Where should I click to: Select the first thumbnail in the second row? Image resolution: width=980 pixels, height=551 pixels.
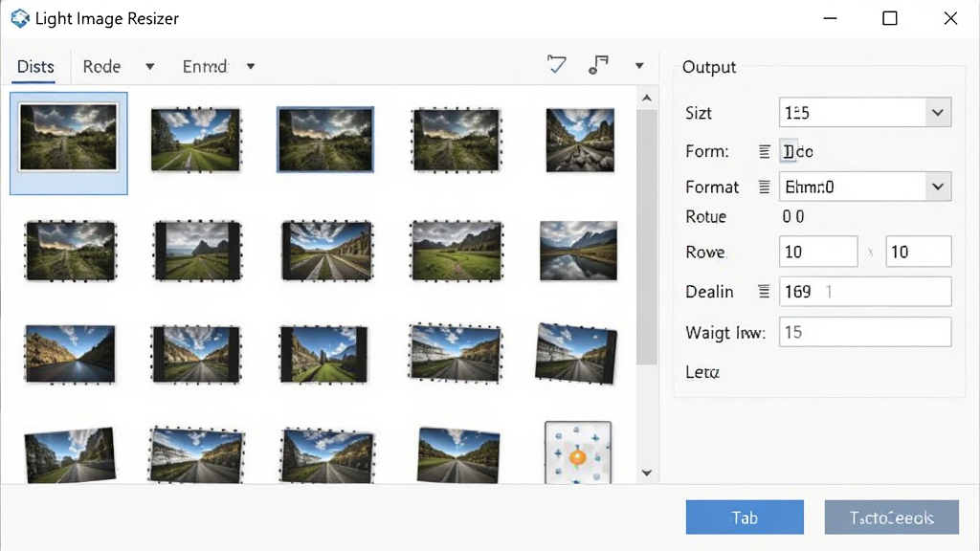pos(71,251)
